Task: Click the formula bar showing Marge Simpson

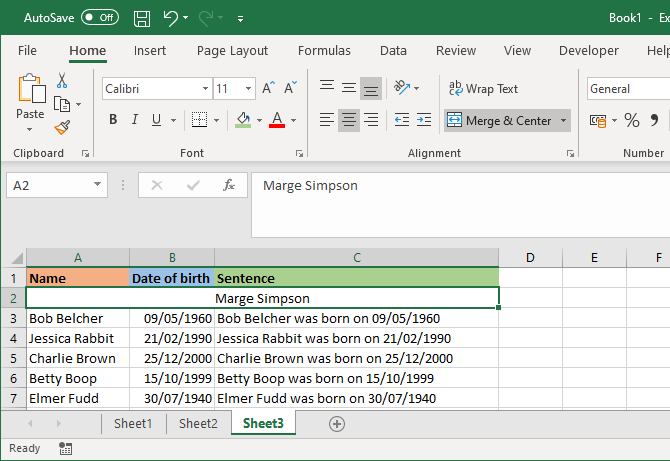Action: (461, 205)
